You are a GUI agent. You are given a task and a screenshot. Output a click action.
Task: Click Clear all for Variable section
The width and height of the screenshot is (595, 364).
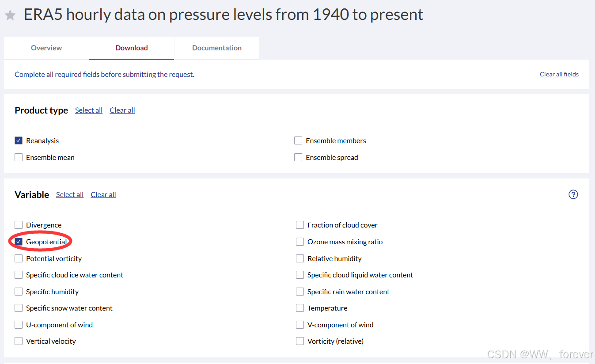(x=103, y=194)
